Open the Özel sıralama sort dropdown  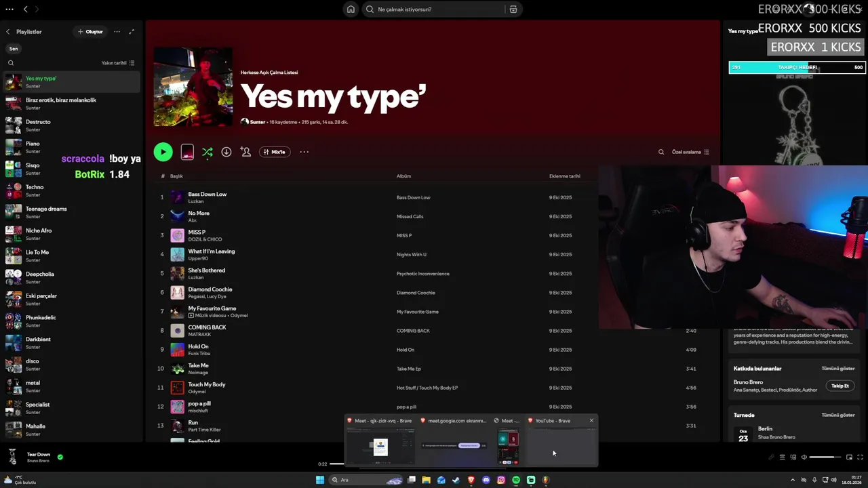pyautogui.click(x=690, y=152)
